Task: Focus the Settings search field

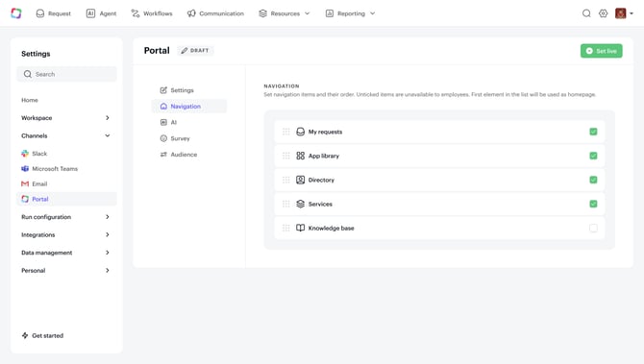Action: tap(67, 74)
